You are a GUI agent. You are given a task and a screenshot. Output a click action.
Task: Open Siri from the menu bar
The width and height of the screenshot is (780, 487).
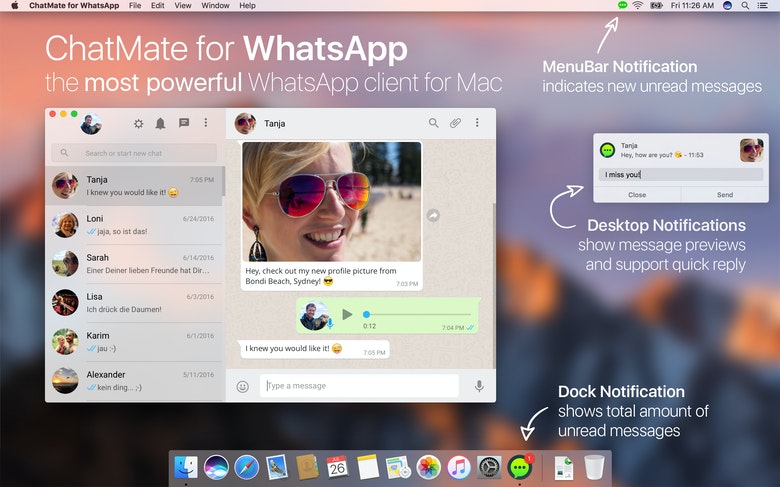727,5
